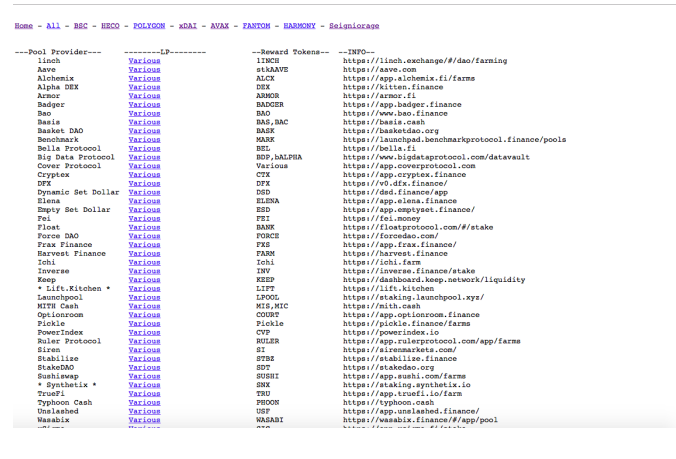
Task: Open the Various link for 1inch
Action: (x=144, y=61)
